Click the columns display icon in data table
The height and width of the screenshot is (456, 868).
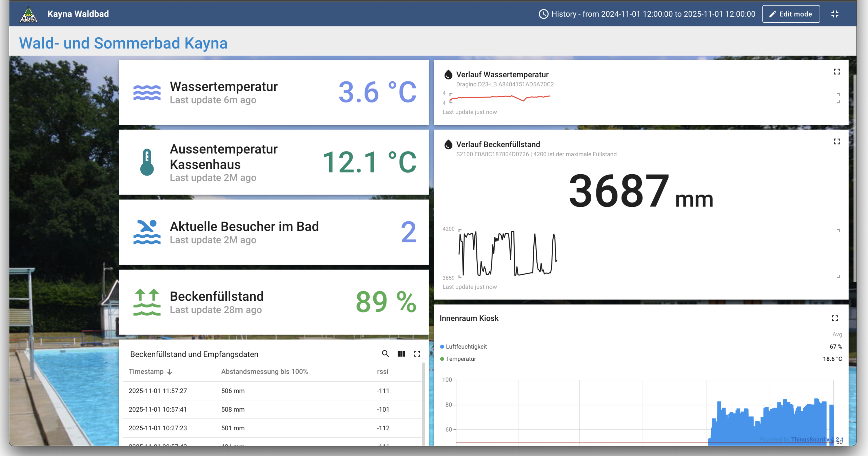401,354
